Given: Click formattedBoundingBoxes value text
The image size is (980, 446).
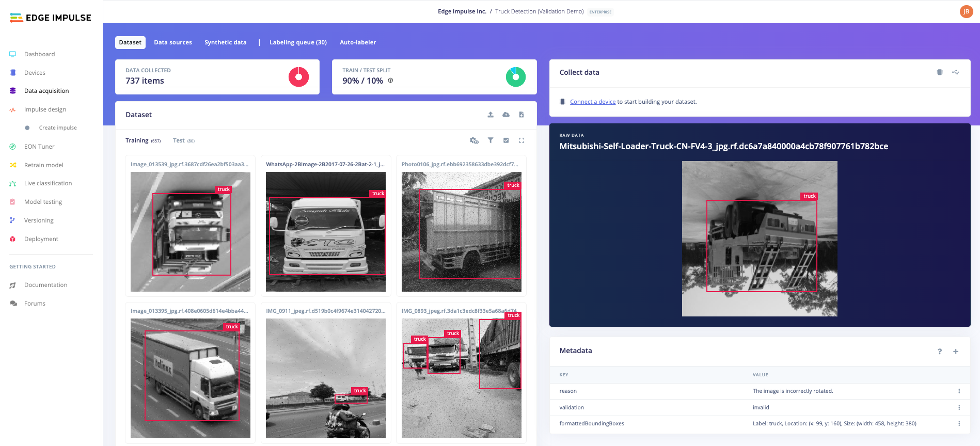Looking at the screenshot, I should click(x=834, y=424).
